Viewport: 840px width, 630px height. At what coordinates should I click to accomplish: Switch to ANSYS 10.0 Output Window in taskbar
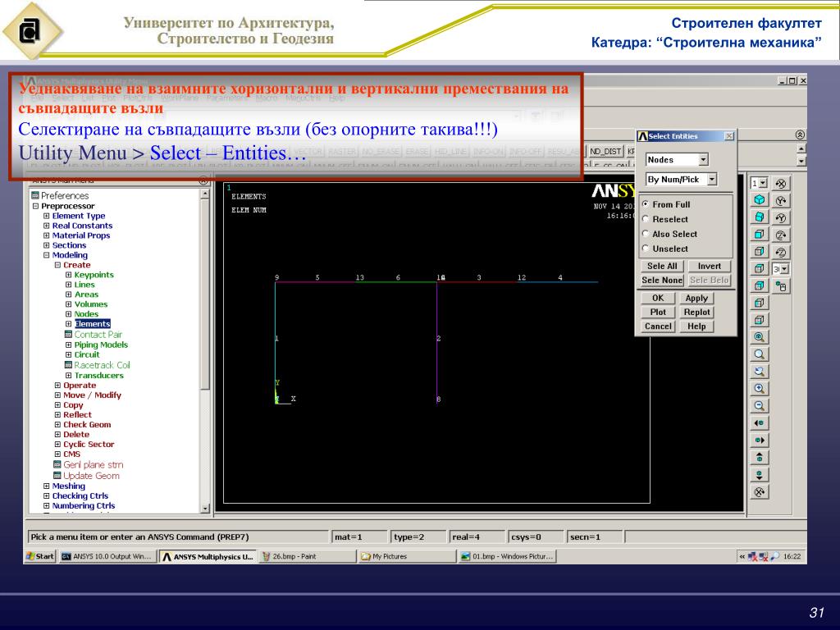107,556
